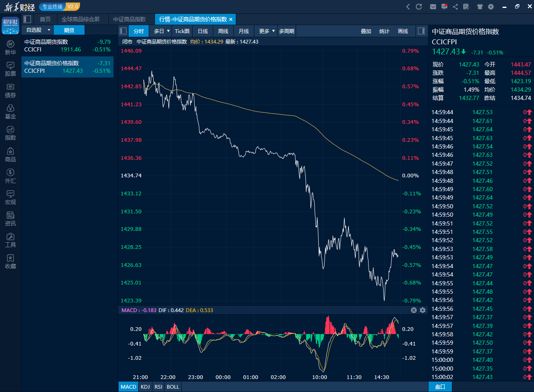This screenshot has width=534, height=392.
Task: Expand the 更多 more periods dropdown
Action: 273,31
